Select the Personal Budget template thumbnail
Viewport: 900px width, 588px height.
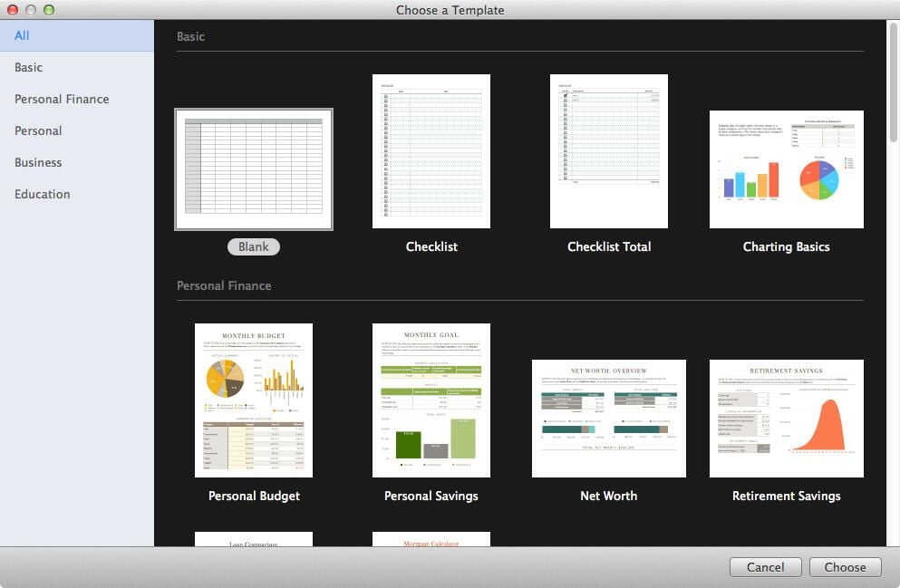pos(254,400)
